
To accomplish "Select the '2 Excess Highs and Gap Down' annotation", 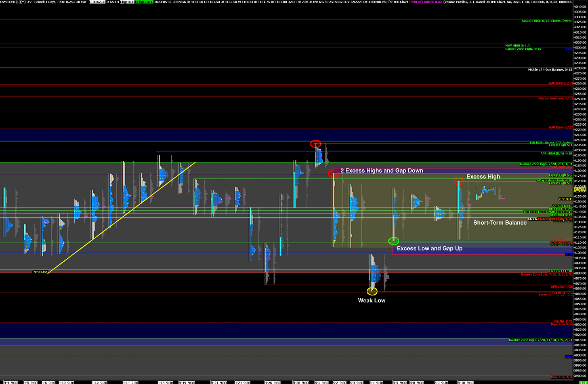I will point(382,171).
